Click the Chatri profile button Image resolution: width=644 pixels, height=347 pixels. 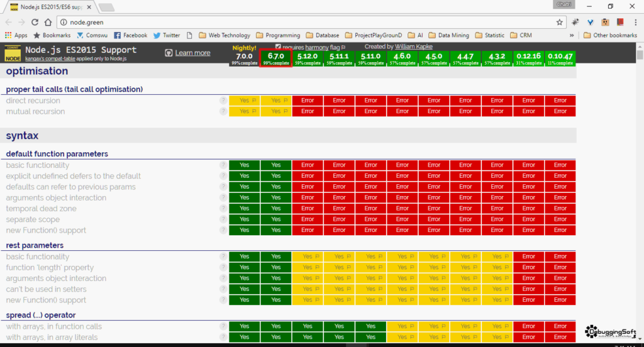point(563,4)
